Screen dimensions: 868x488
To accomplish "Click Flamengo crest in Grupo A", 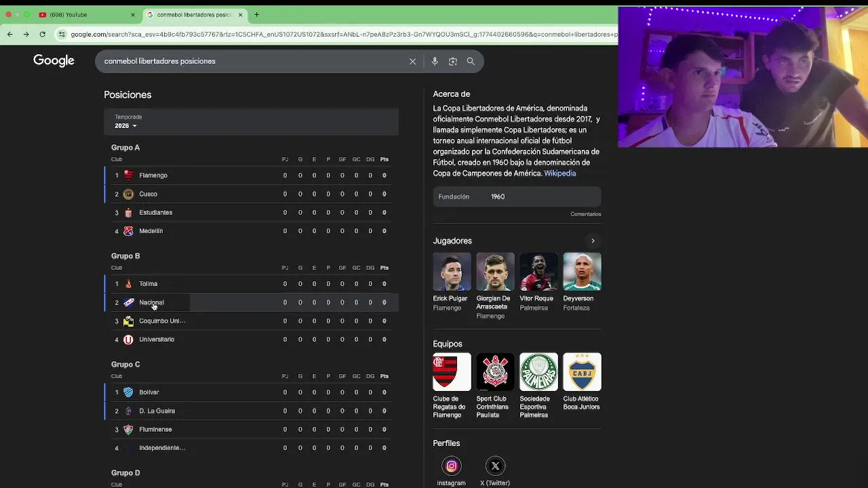I will coord(128,175).
